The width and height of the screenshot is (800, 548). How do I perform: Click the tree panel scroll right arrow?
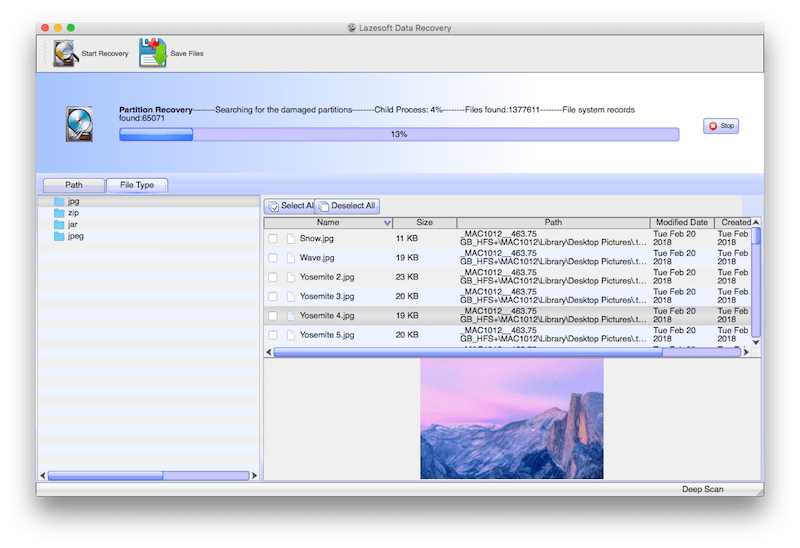254,476
